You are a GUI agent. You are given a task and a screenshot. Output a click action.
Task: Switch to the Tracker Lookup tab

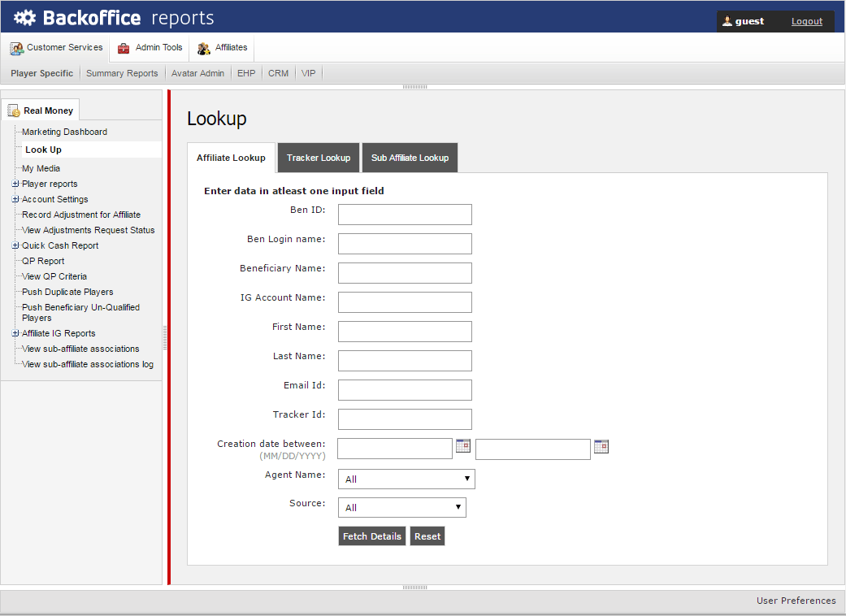[319, 158]
